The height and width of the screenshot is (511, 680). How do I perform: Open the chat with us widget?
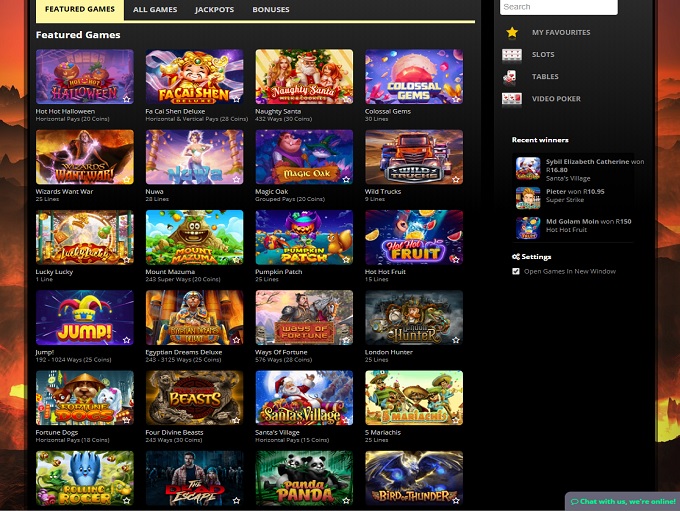pyautogui.click(x=622, y=501)
